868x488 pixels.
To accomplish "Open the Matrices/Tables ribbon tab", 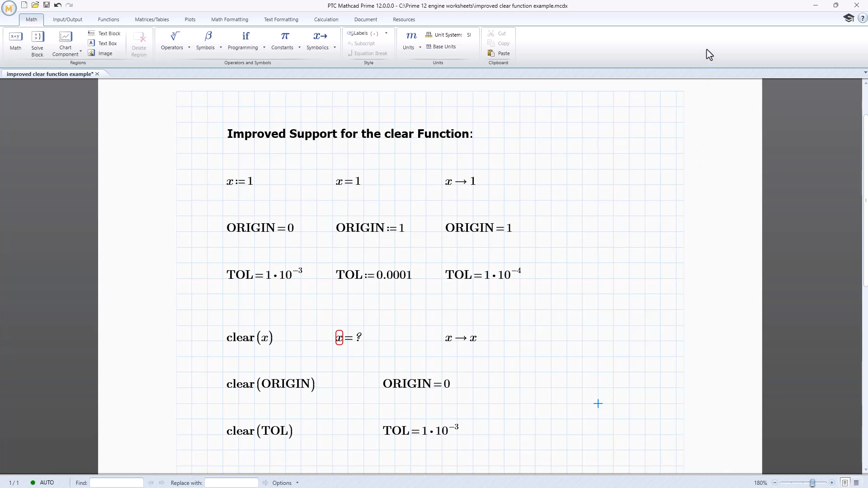I will click(152, 19).
